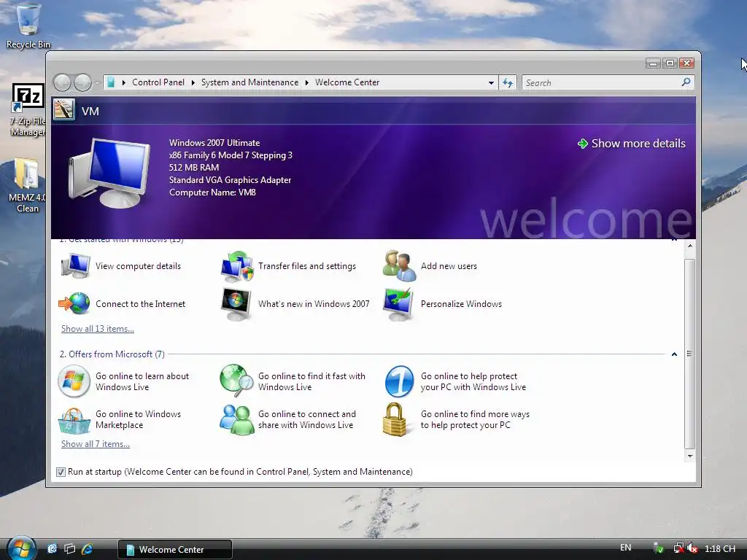747x560 pixels.
Task: Launch Internet Explorer from quick launch
Action: pyautogui.click(x=87, y=549)
